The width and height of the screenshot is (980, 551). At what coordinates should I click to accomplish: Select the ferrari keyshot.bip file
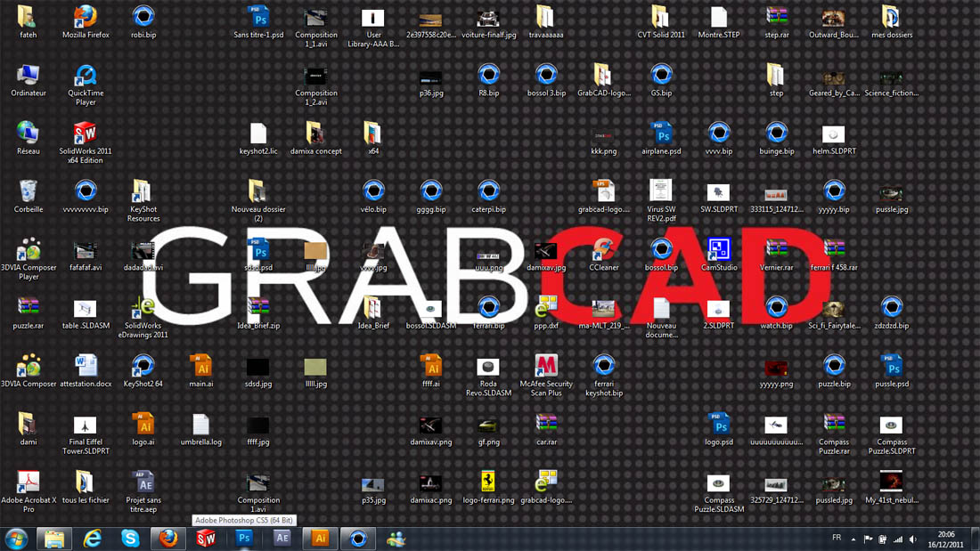point(604,375)
